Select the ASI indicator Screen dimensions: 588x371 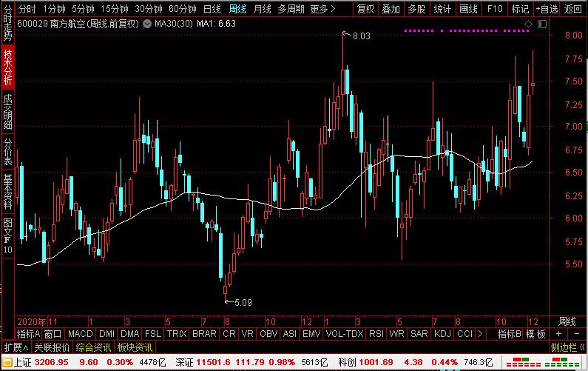[x=290, y=334]
